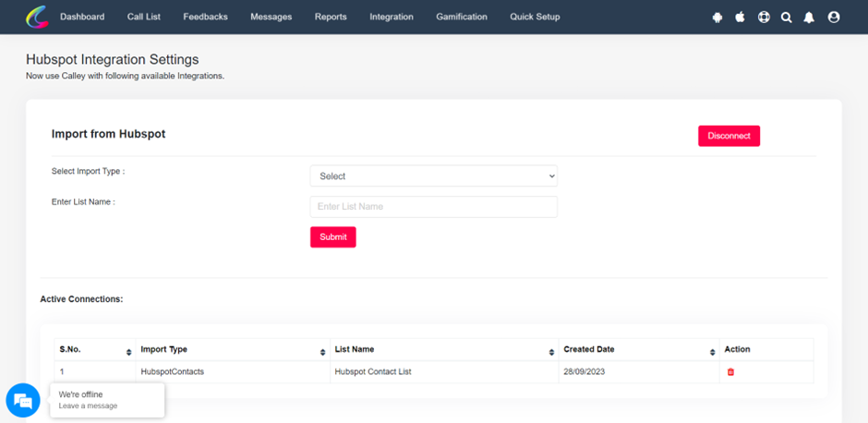Delete the HubspotContacts connection via trash icon
This screenshot has height=423, width=868.
[730, 372]
